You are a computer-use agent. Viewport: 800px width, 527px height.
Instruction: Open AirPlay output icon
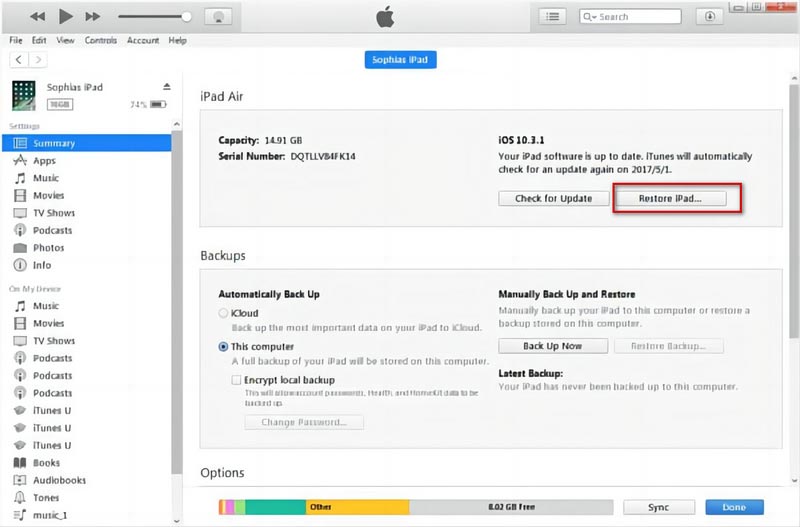pyautogui.click(x=218, y=17)
